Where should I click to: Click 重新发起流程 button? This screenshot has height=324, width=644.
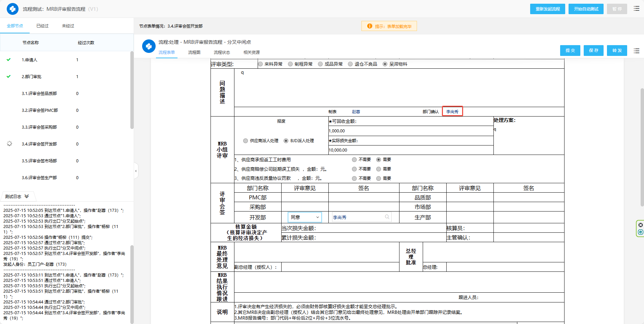click(x=548, y=9)
